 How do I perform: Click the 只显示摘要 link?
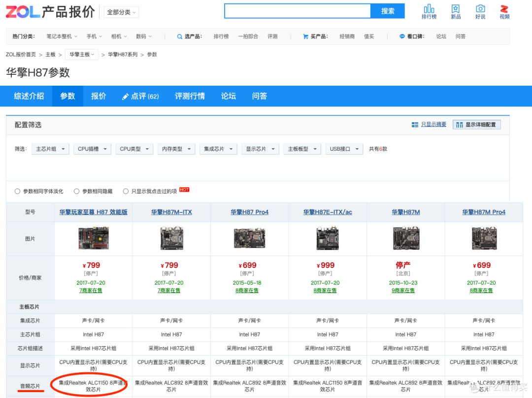click(433, 125)
